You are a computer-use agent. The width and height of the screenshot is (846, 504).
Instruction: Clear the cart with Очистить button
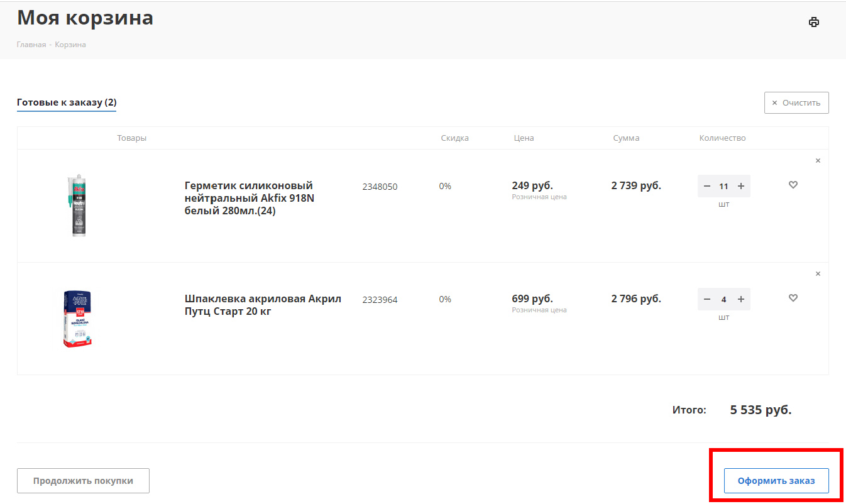coord(796,102)
